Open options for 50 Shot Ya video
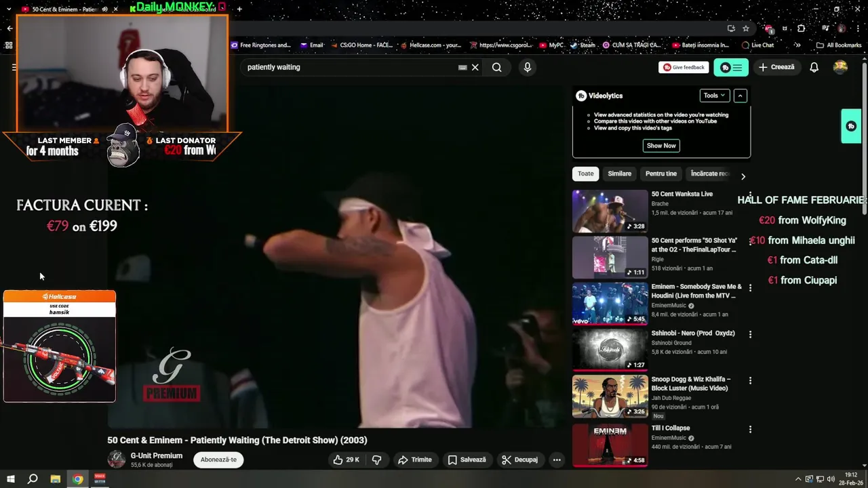 pos(750,241)
